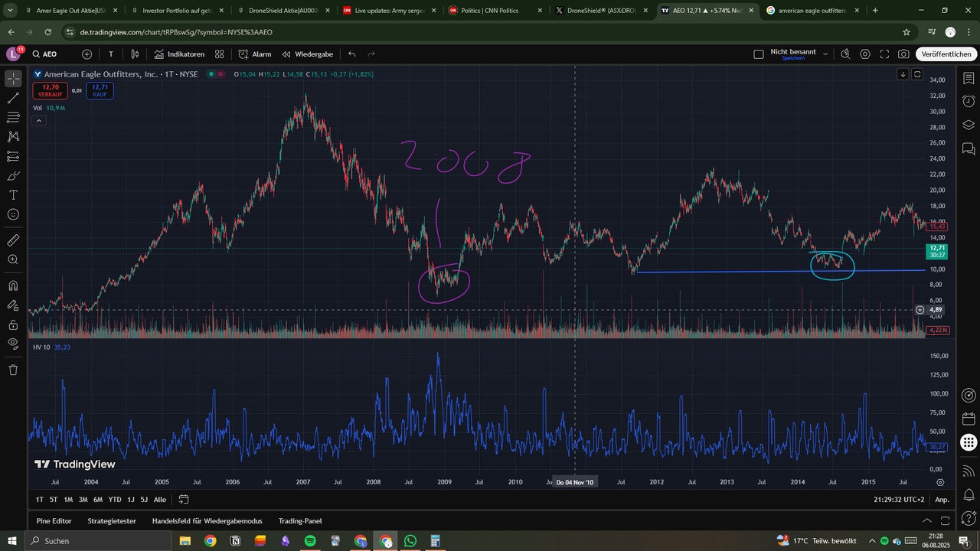Hide all drawings with the eye icon
This screenshot has height=551, width=980.
pos(13,344)
